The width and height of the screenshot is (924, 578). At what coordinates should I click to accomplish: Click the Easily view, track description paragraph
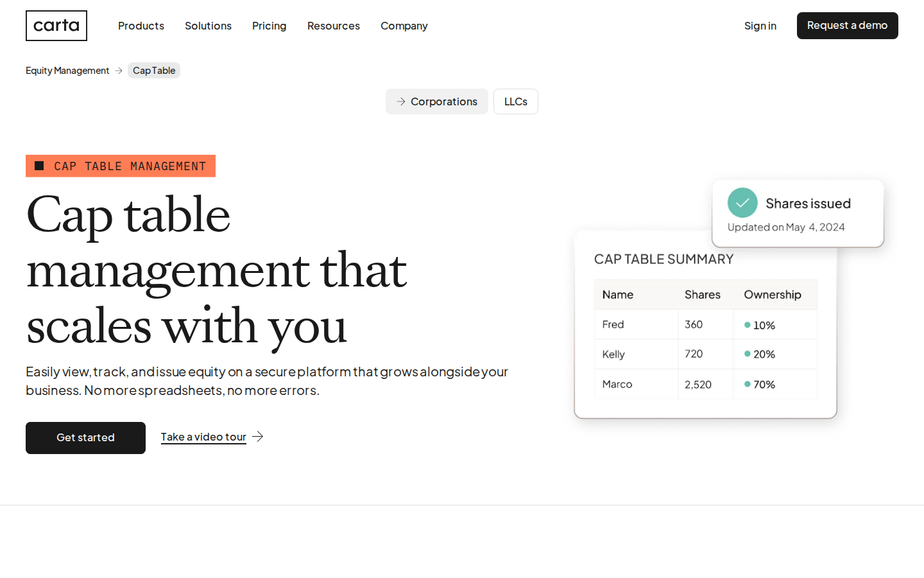pyautogui.click(x=267, y=381)
